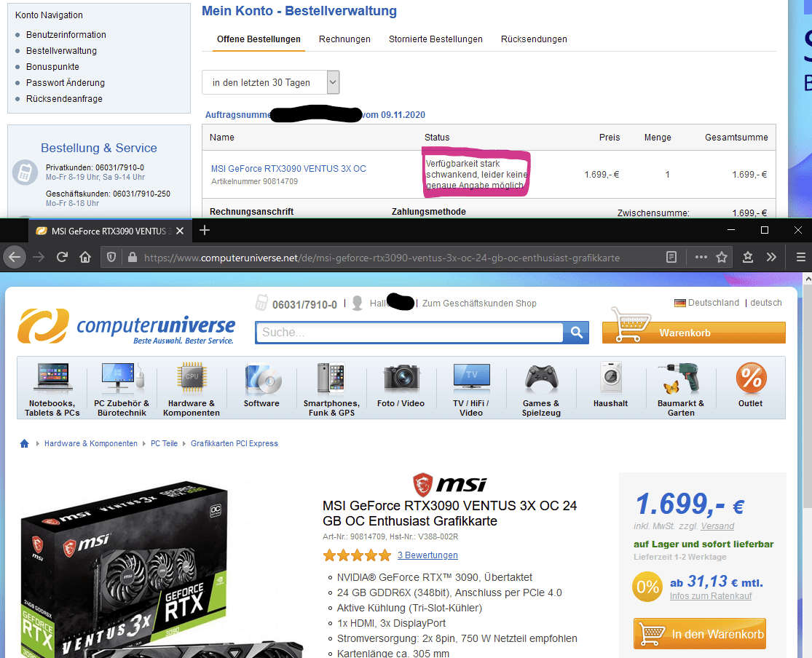This screenshot has height=658, width=812.
Task: Open the 3 Bewertungen reviews link
Action: [427, 555]
